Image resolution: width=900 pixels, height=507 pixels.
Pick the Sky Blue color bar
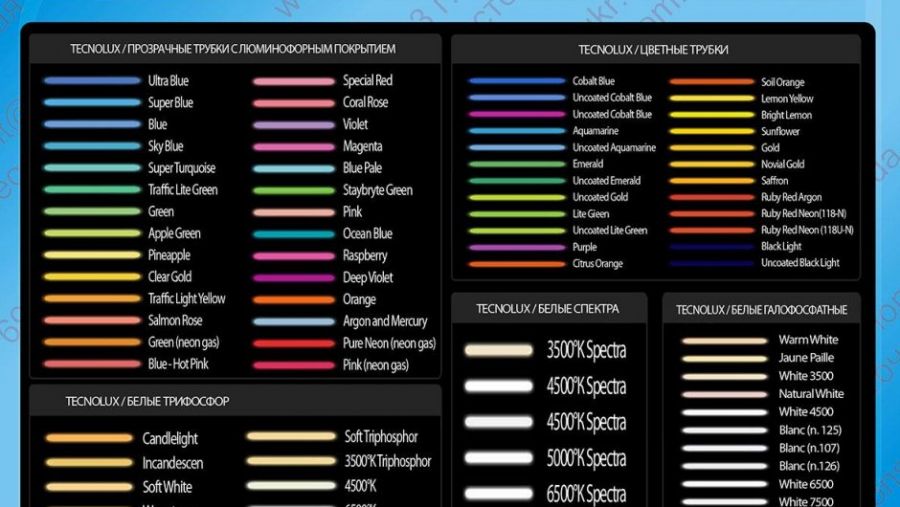92,146
